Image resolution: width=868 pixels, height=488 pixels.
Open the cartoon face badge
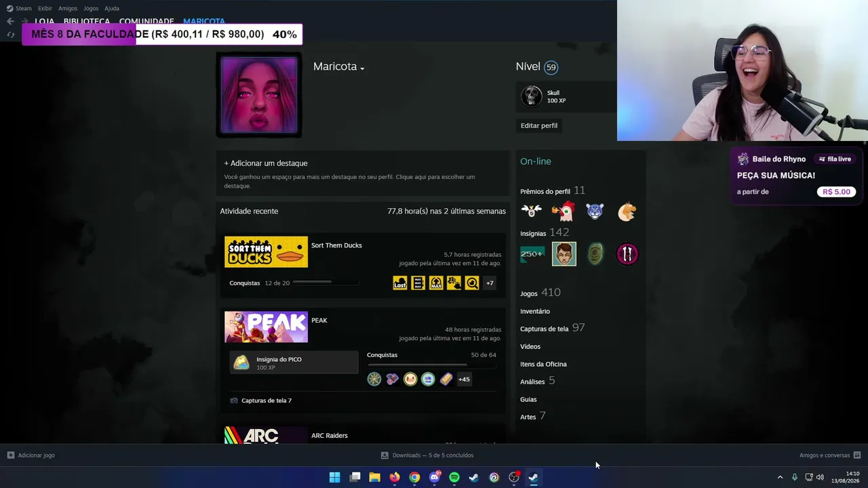coord(564,254)
